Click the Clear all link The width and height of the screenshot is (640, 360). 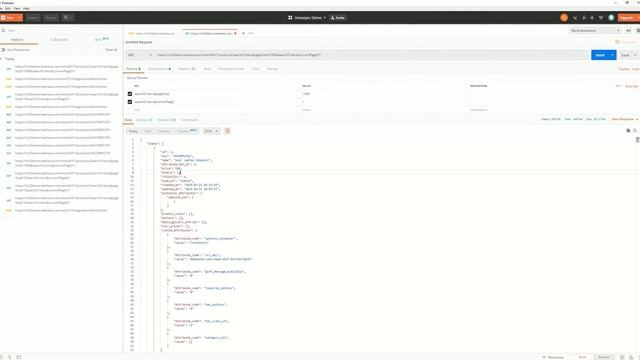pyautogui.click(x=111, y=50)
